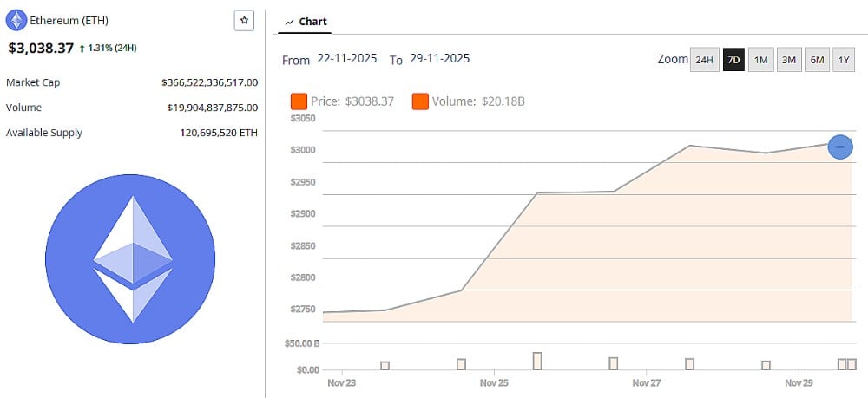Click the Nov 25 axis label
Screen dimensions: 868x398
pos(494,382)
